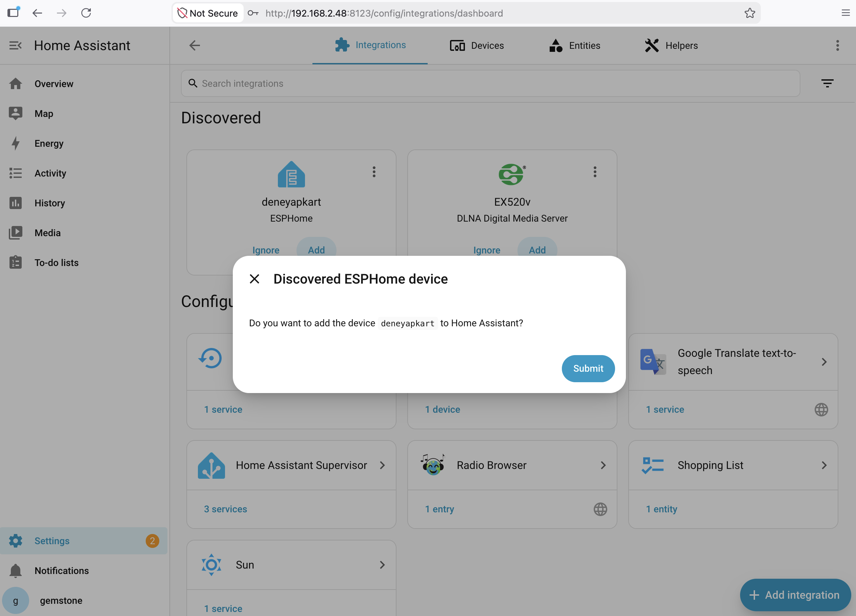Viewport: 856px width, 616px height.
Task: Click the Home Assistant Supervisor icon
Action: tap(211, 466)
